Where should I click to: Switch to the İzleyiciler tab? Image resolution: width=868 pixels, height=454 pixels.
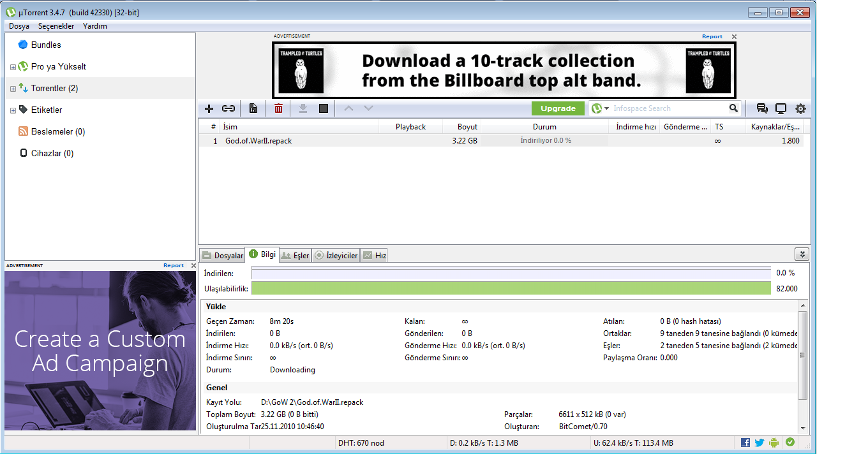tap(336, 255)
